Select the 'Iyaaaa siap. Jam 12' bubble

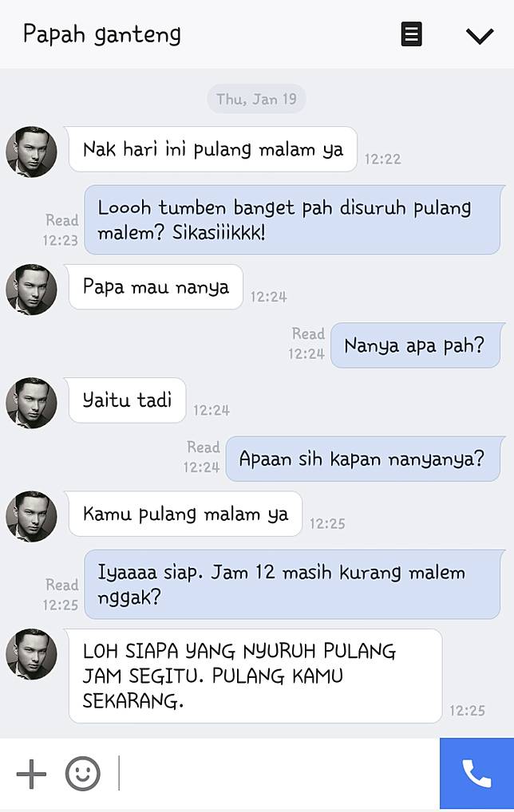click(293, 584)
